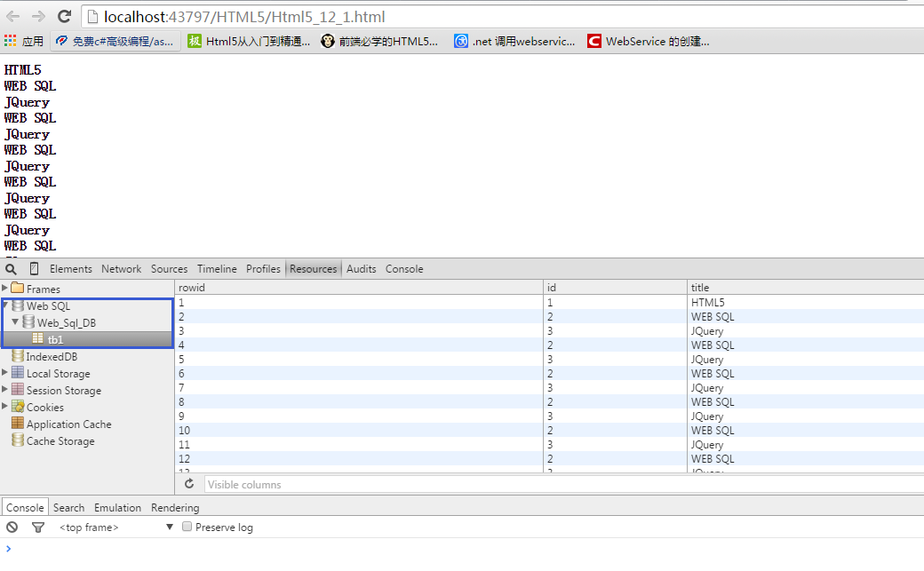Click the IndexedDB icon
Screen dimensions: 924x571
[x=18, y=356]
